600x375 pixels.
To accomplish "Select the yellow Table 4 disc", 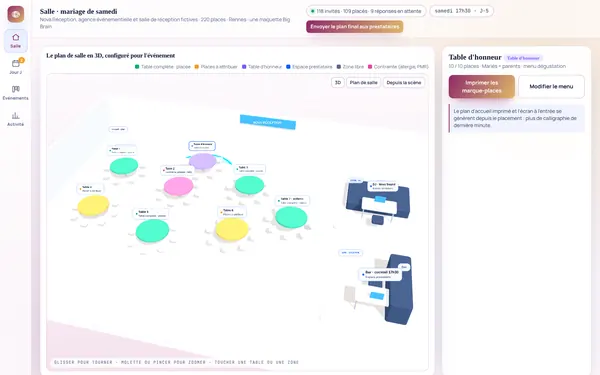I will [93, 205].
